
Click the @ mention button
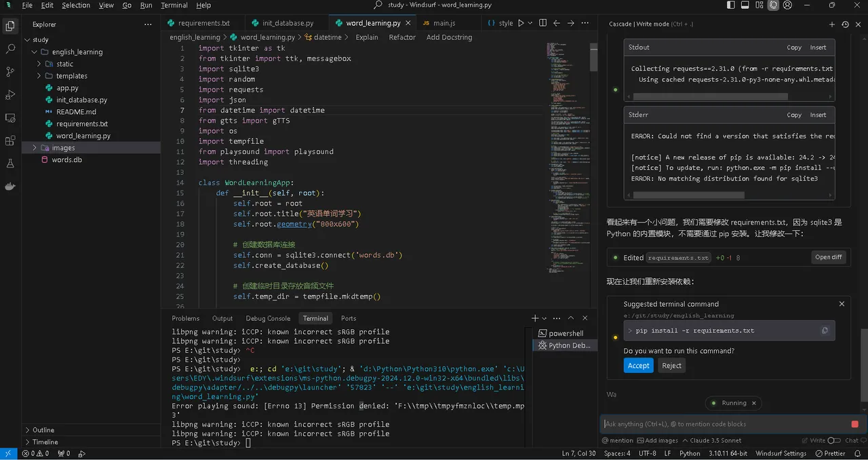[618, 440]
